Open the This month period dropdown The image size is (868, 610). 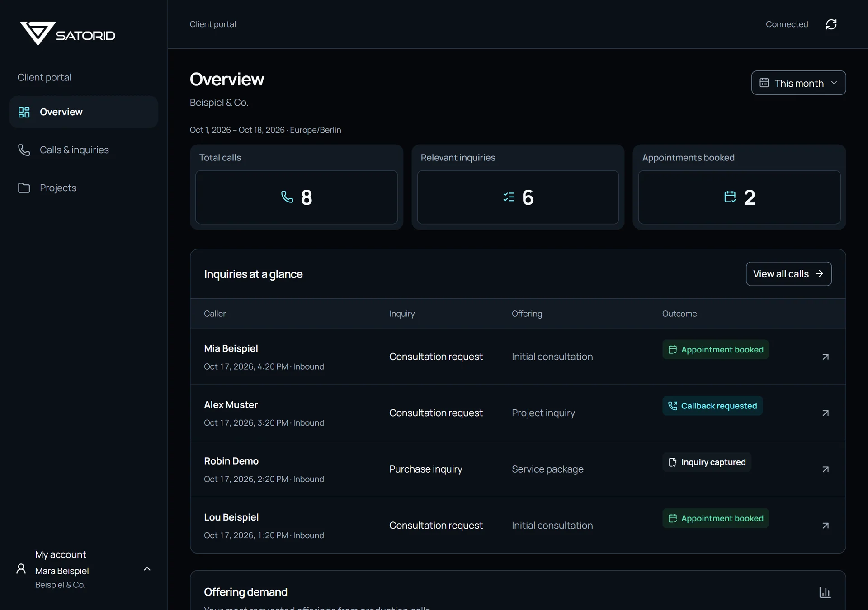point(798,83)
